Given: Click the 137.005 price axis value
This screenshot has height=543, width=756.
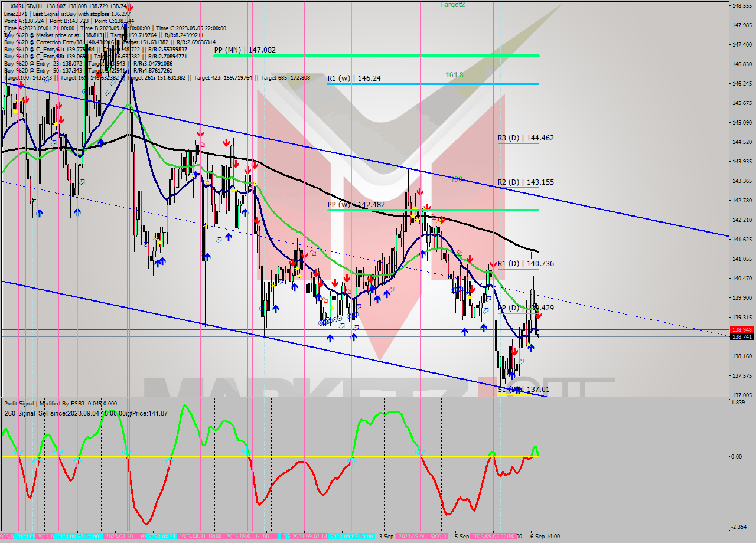Looking at the screenshot, I should (x=741, y=395).
